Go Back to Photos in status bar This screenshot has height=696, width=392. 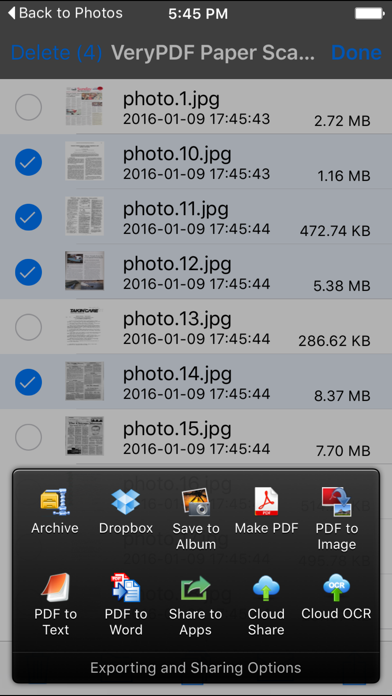[65, 13]
